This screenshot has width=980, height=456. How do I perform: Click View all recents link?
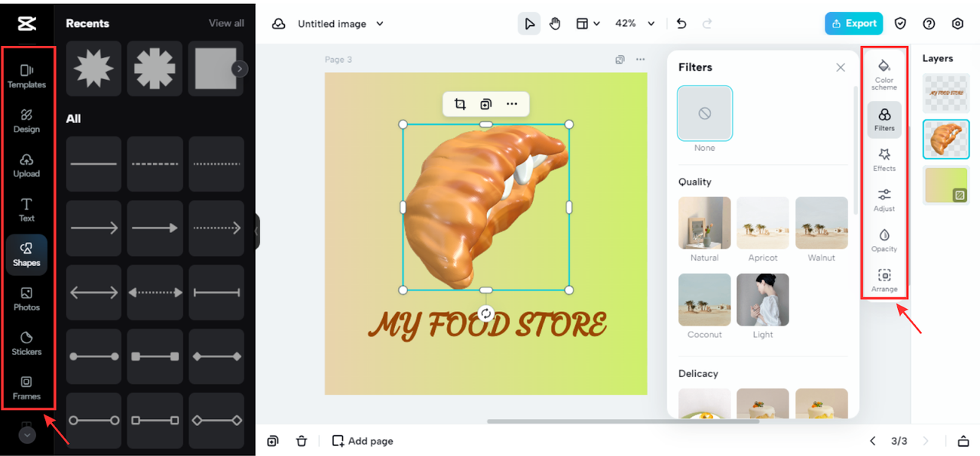coord(227,23)
